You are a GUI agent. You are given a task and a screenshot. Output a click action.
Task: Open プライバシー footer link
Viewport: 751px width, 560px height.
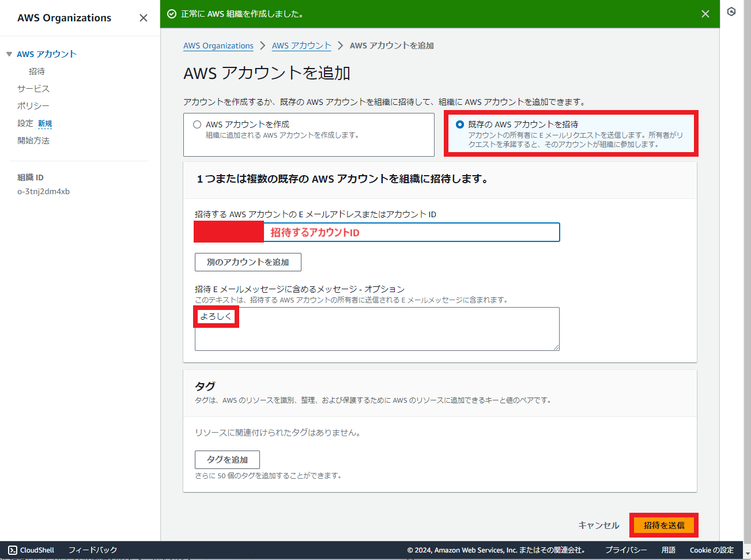tap(626, 550)
